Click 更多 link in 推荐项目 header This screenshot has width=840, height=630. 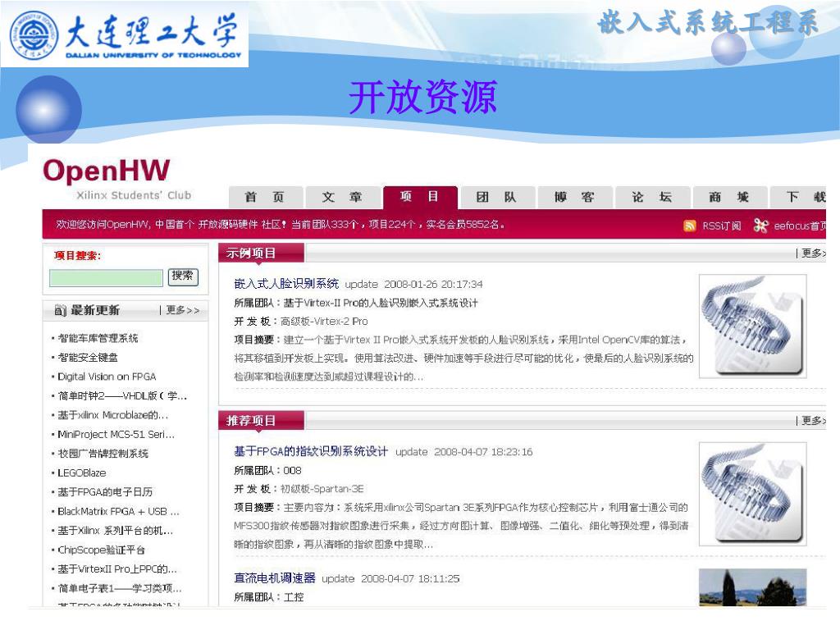(x=813, y=421)
